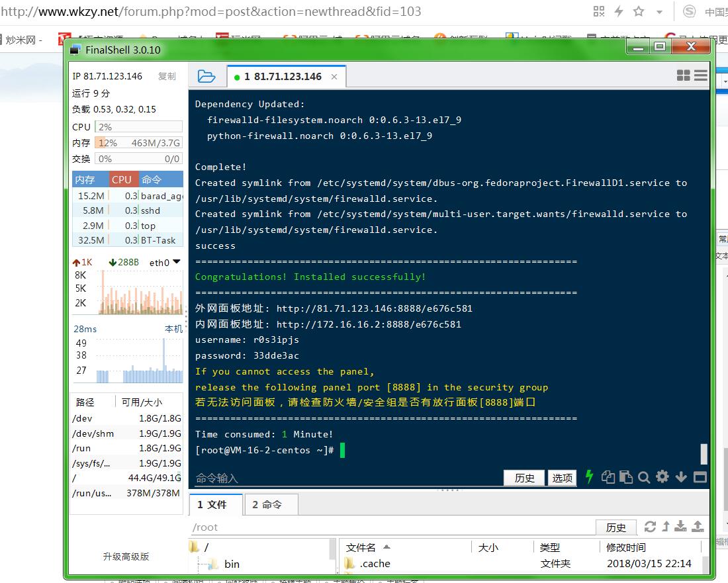Click the grid layout view icon

click(x=683, y=76)
